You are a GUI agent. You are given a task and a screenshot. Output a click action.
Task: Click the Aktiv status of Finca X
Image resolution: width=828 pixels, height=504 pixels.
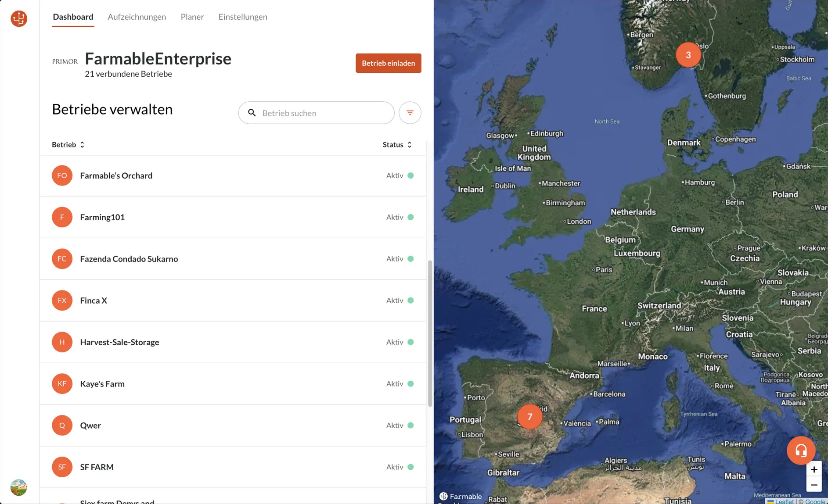[x=400, y=300]
